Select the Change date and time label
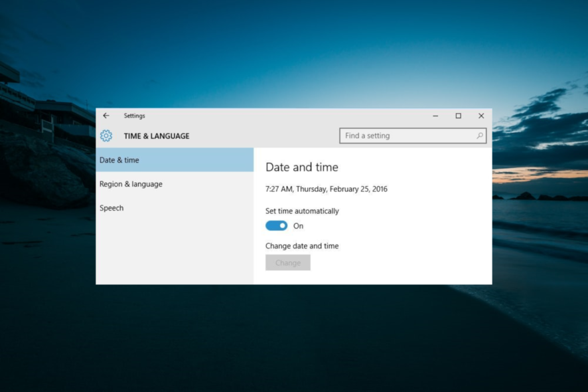 (x=301, y=246)
